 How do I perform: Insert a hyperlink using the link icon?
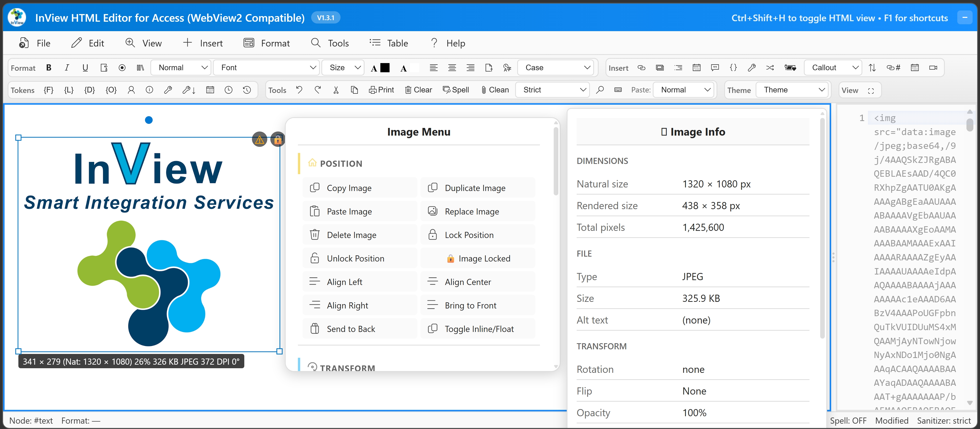(x=642, y=68)
